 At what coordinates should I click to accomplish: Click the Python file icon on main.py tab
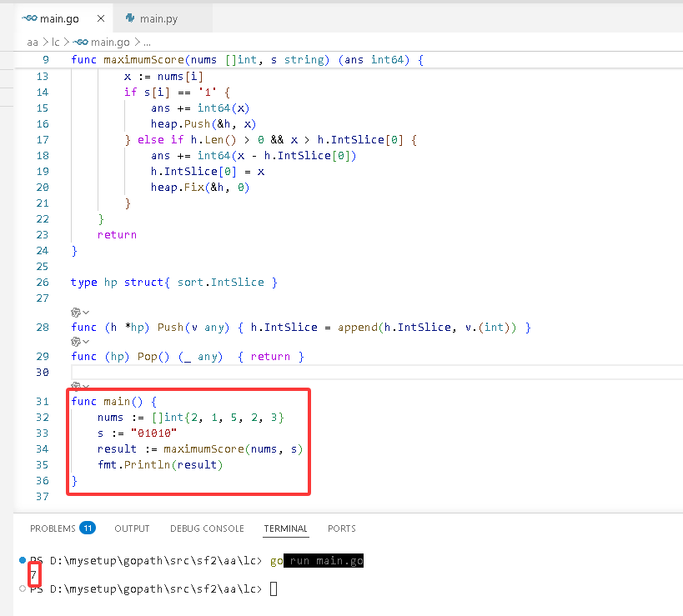click(x=130, y=18)
